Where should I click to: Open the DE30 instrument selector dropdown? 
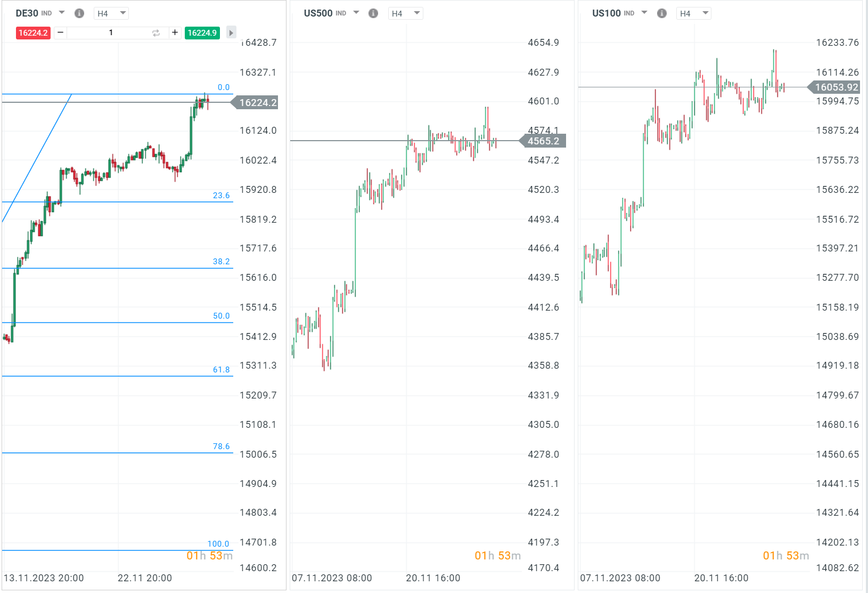pos(61,13)
